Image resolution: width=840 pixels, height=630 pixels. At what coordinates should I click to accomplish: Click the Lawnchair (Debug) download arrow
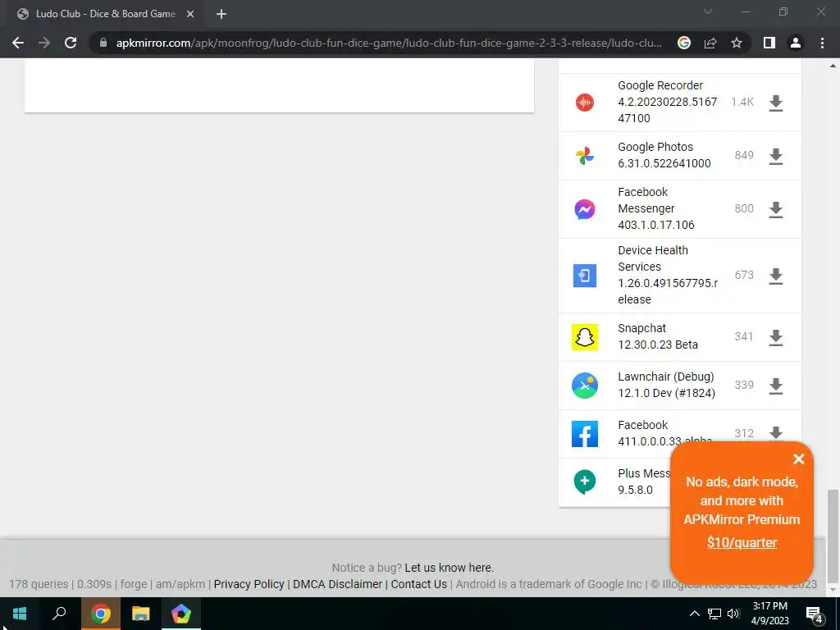[x=776, y=386]
